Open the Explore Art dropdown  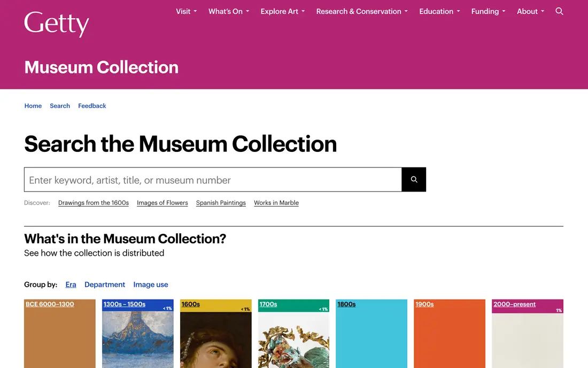pos(283,11)
